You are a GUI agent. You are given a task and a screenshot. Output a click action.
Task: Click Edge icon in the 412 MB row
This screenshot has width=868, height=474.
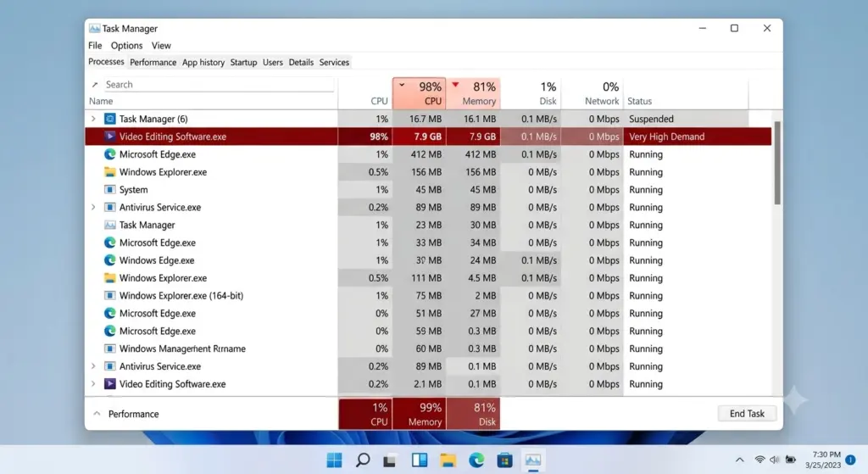[109, 154]
